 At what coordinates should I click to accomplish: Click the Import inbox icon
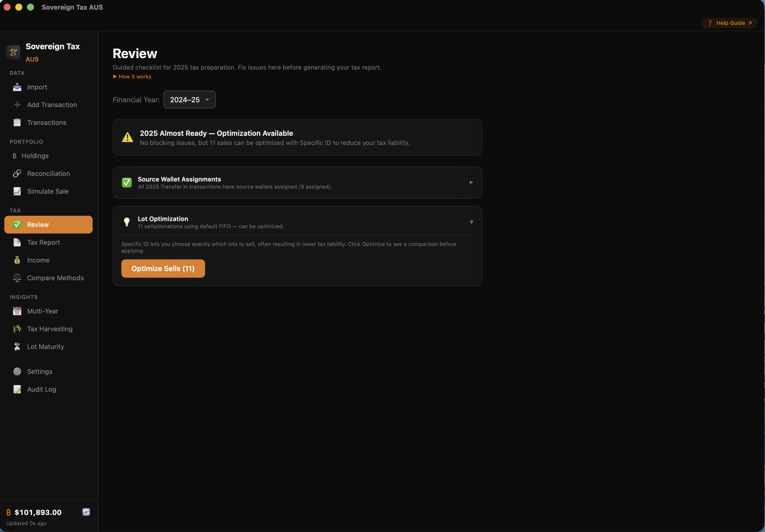pos(17,87)
